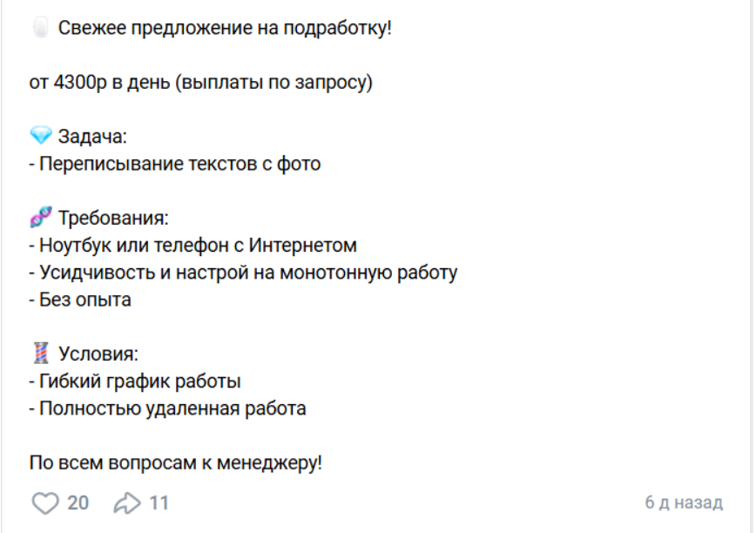This screenshot has width=756, height=533.
Task: Click the 'Переписывание текстов с фото' line
Action: [x=175, y=164]
